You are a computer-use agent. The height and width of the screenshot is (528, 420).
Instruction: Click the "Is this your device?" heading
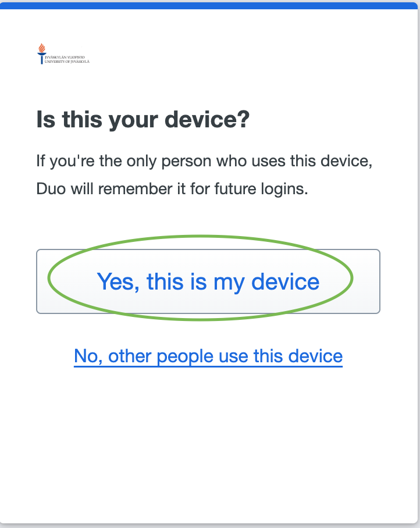click(x=143, y=120)
